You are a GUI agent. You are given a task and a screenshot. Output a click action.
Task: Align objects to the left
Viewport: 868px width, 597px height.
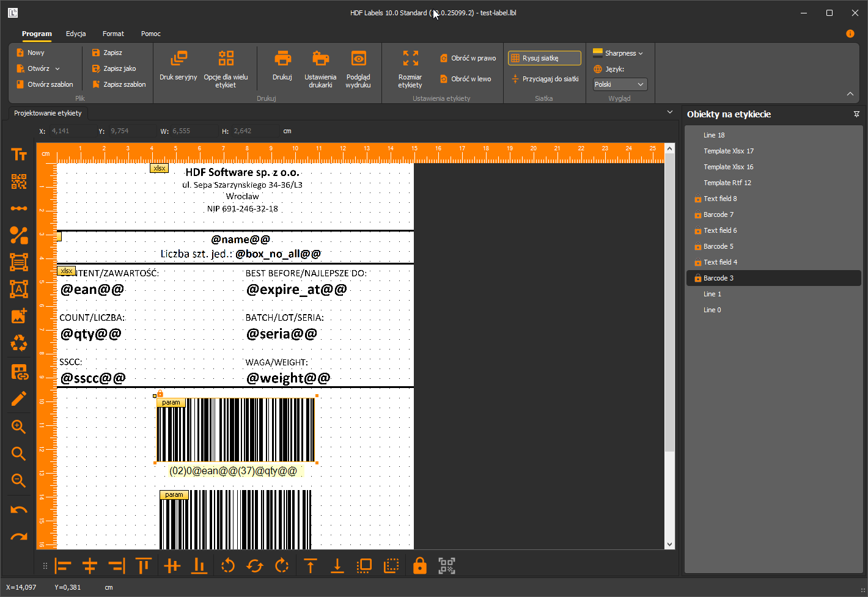click(x=63, y=566)
